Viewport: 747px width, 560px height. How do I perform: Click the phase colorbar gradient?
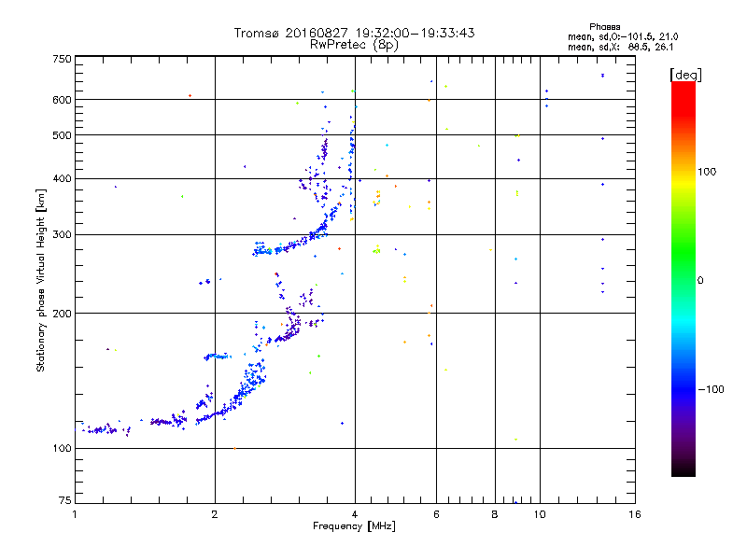point(684,278)
